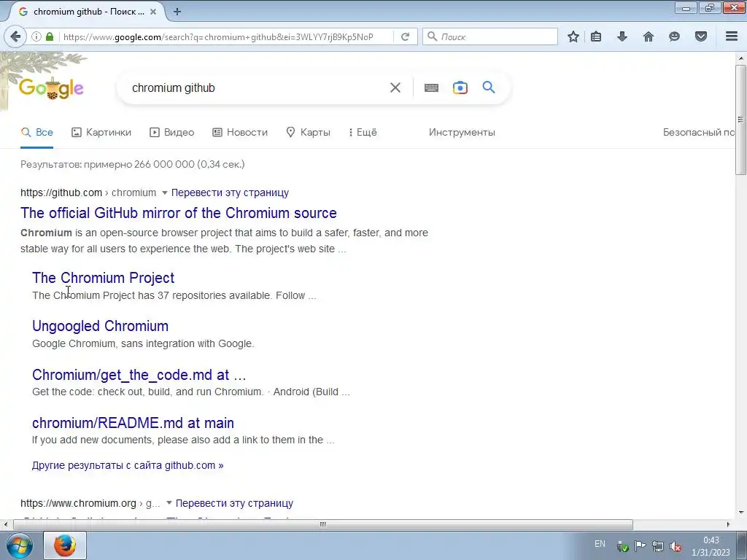Click the smiley chat icon in toolbar
This screenshot has width=747, height=560.
pos(674,36)
